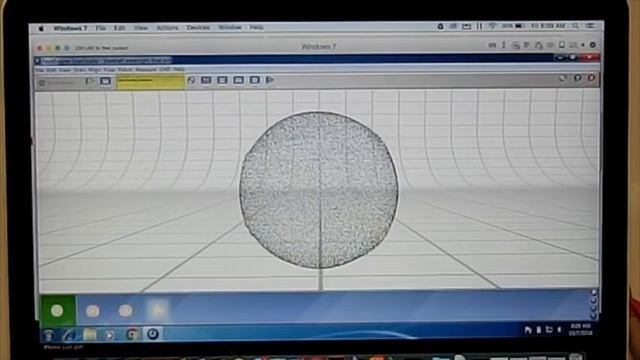Click the dark round icon beside the red one

pyautogui.click(x=578, y=78)
